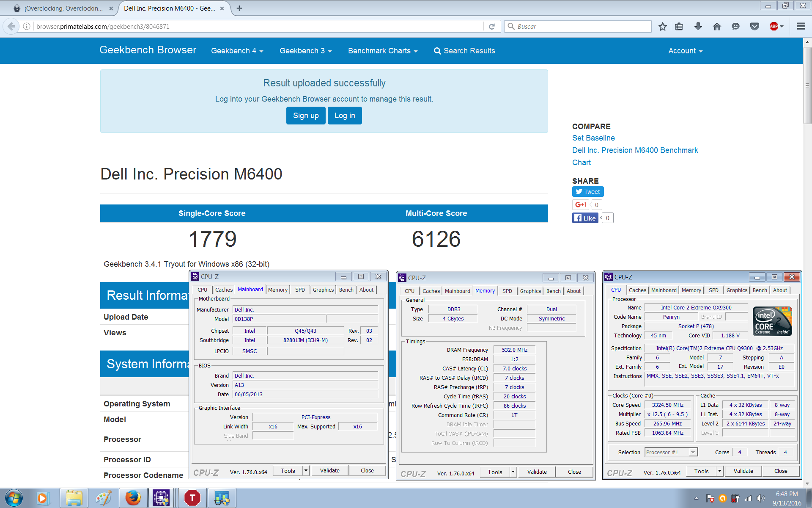Viewport: 812px width, 508px height.
Task: Open Caches tab in Mainboard CPU-Z window
Action: [x=224, y=290]
